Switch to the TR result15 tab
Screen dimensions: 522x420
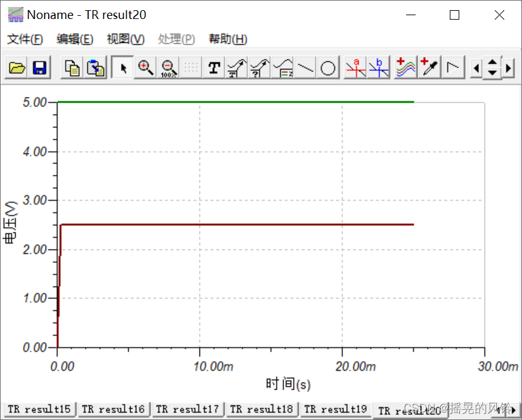coord(39,409)
